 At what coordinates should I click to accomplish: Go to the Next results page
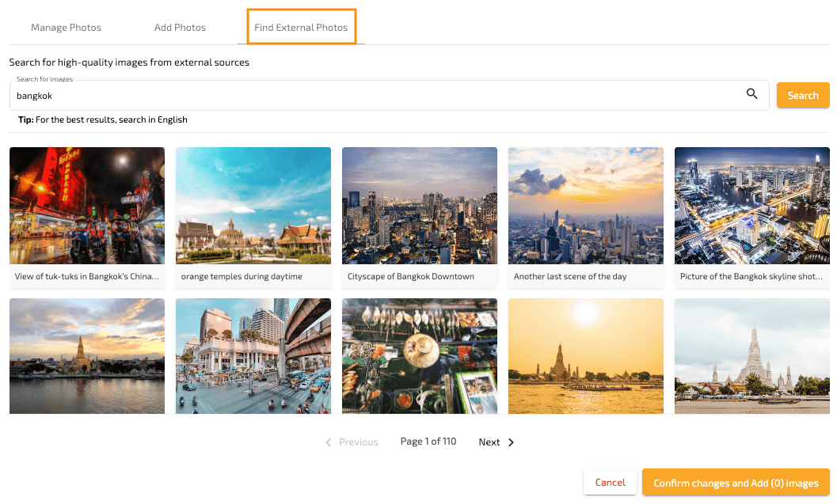[489, 442]
